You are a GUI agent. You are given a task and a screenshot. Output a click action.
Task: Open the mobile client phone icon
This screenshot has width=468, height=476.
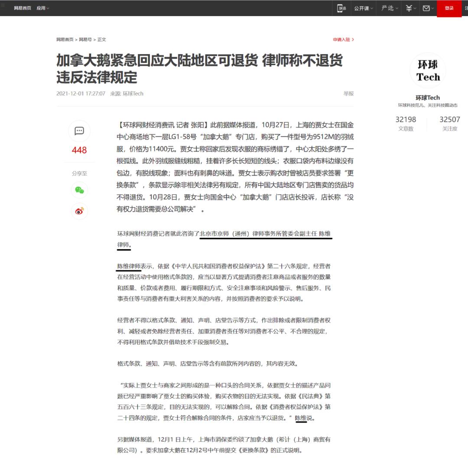[x=341, y=8]
